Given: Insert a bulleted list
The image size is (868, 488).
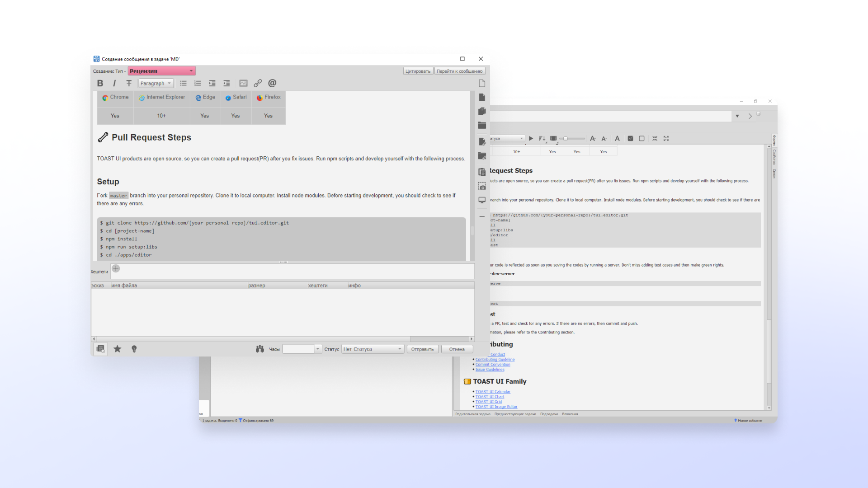Looking at the screenshot, I should pos(183,83).
